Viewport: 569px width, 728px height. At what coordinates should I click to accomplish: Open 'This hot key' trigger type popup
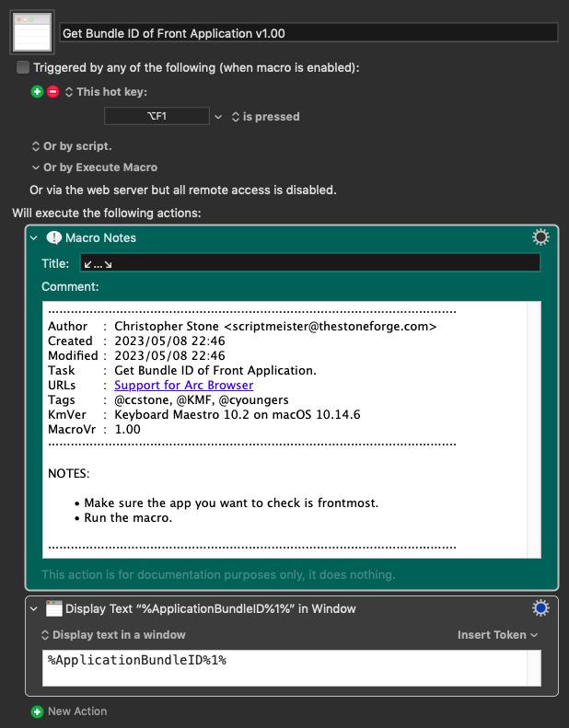106,92
